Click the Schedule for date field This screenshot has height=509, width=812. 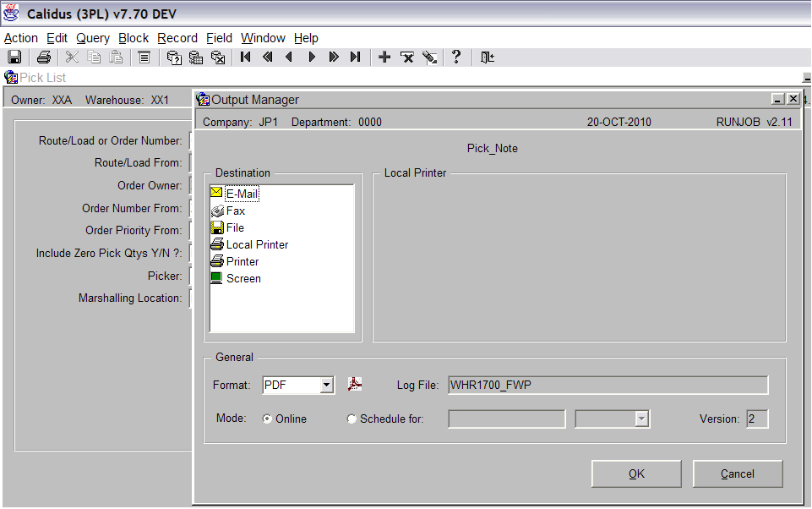coord(506,419)
